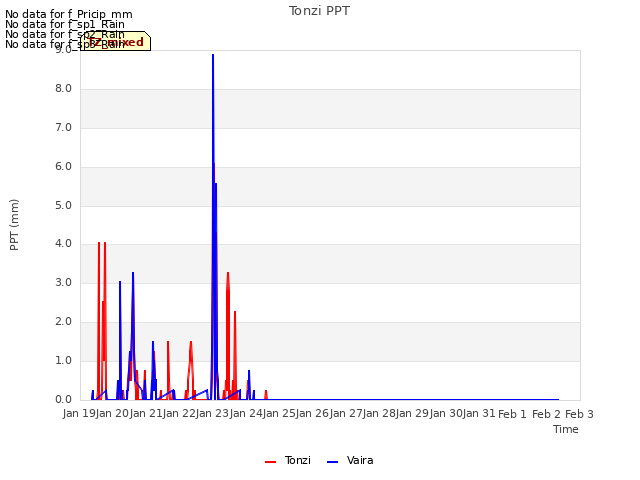Click the Jan 27 x-axis tick label
This screenshot has height=480, width=640.
(346, 414)
